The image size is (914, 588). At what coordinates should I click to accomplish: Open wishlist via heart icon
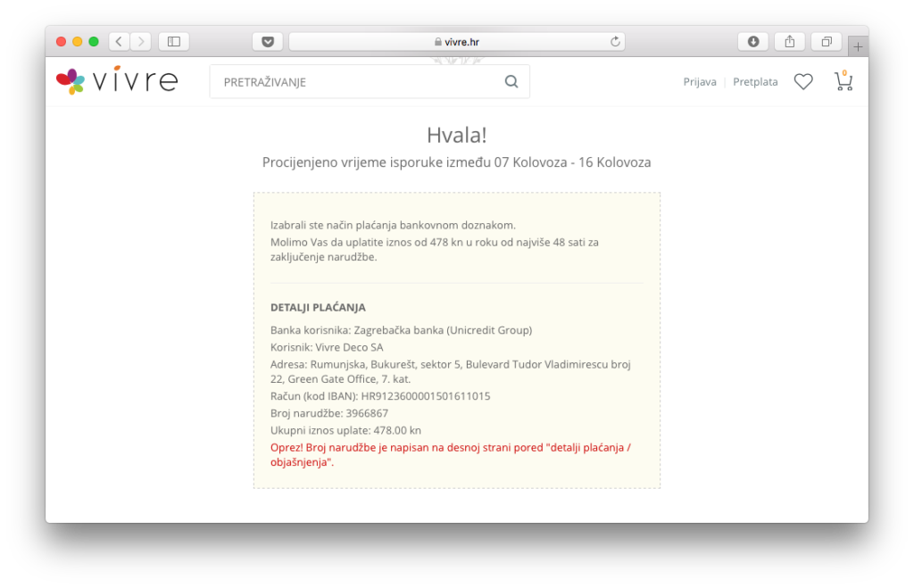tap(803, 82)
